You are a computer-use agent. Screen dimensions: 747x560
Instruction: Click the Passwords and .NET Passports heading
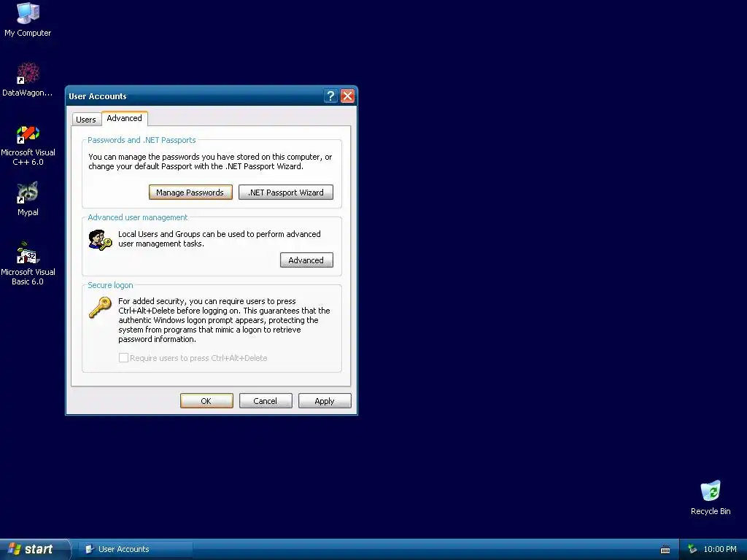tap(142, 140)
